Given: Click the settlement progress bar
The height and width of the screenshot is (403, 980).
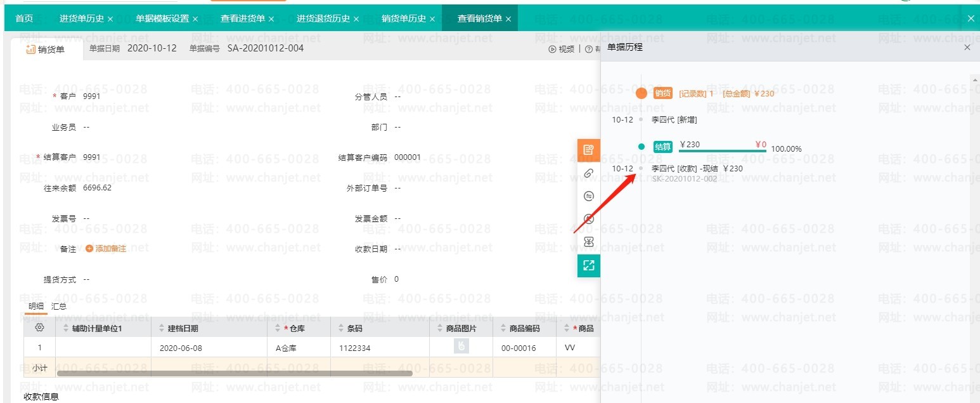Looking at the screenshot, I should pyautogui.click(x=723, y=151).
